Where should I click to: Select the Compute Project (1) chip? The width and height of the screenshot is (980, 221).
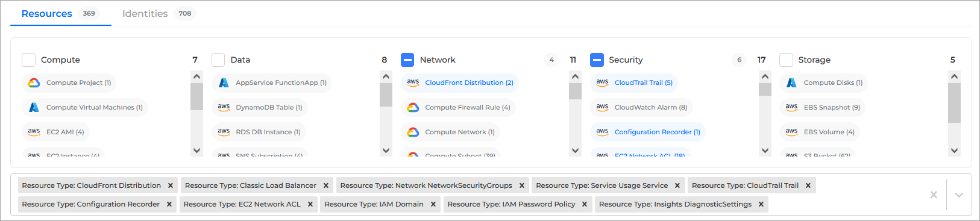point(69,82)
